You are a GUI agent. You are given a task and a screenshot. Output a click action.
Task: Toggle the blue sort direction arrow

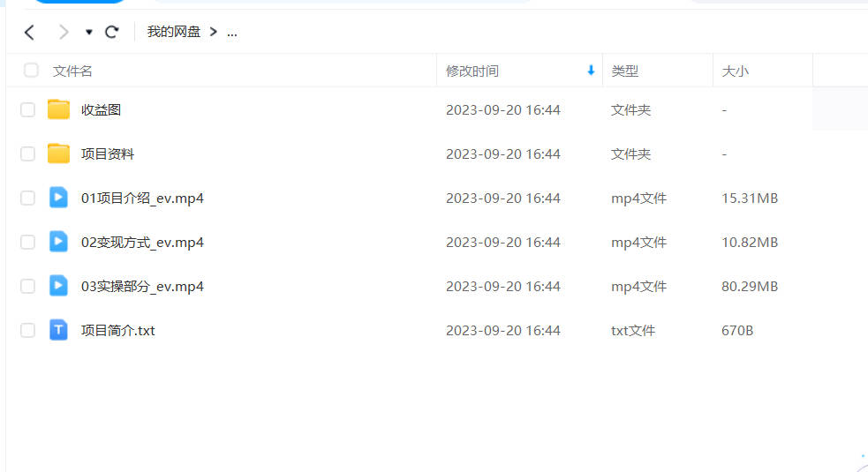click(591, 71)
